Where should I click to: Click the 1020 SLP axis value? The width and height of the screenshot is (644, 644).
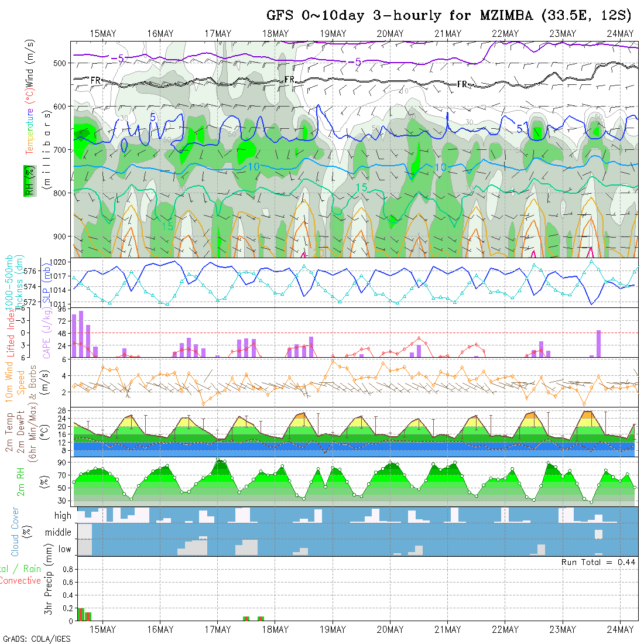57,262
